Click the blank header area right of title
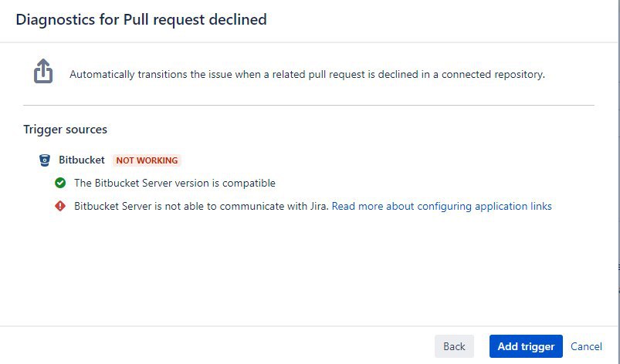The image size is (620, 364). pyautogui.click(x=442, y=21)
